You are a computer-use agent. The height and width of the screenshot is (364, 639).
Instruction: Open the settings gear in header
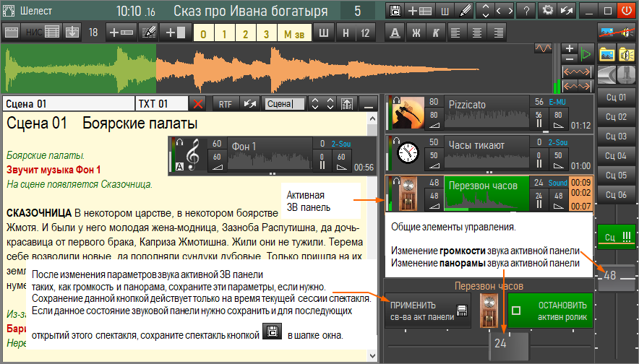(x=548, y=11)
